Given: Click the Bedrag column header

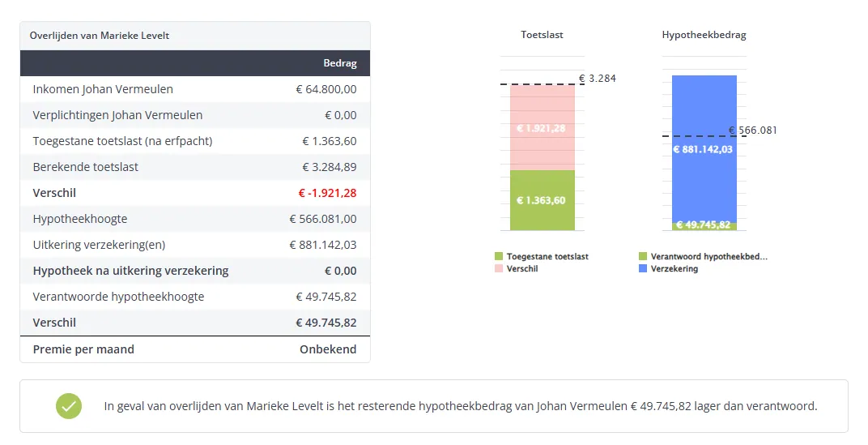Looking at the screenshot, I should click(340, 63).
